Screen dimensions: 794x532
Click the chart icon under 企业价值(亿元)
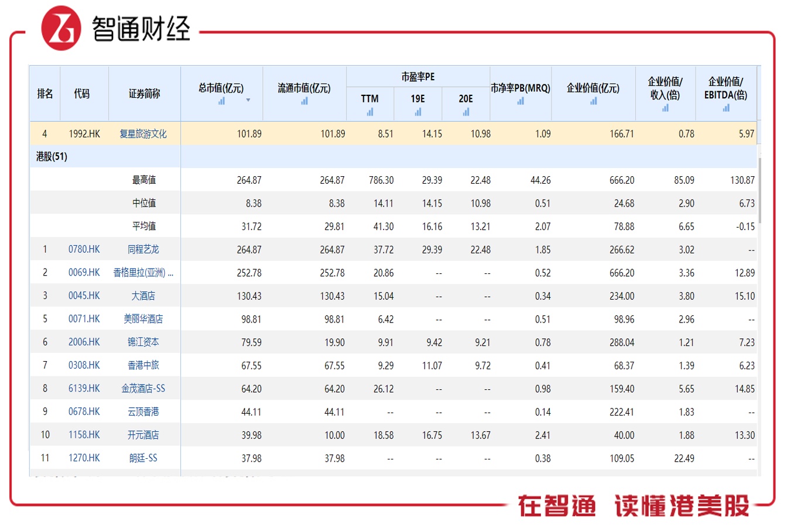(x=594, y=101)
